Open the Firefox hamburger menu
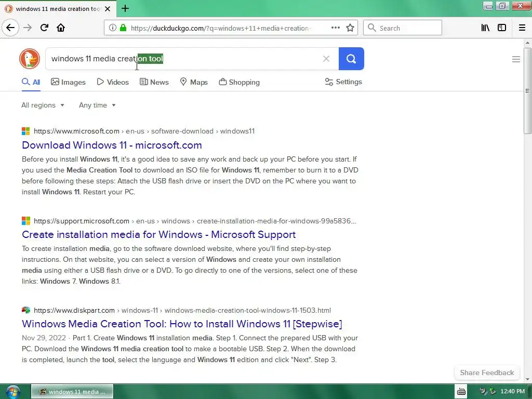The height and width of the screenshot is (399, 532). tap(522, 28)
